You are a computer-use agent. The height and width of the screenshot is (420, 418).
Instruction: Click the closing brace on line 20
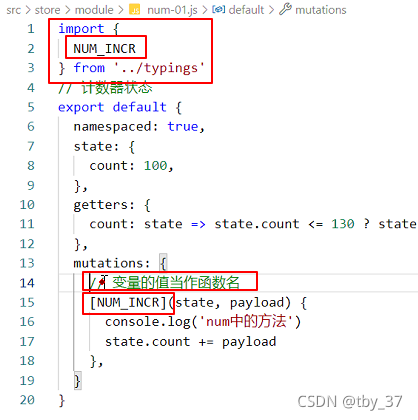(62, 400)
